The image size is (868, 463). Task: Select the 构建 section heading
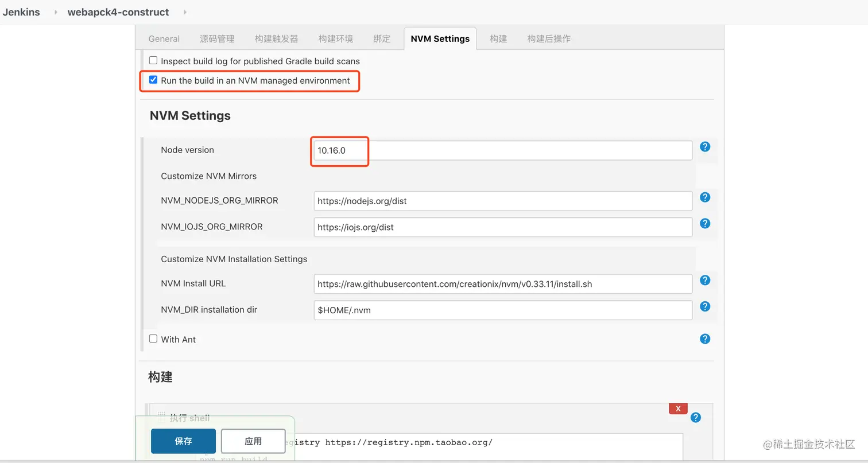tap(160, 377)
